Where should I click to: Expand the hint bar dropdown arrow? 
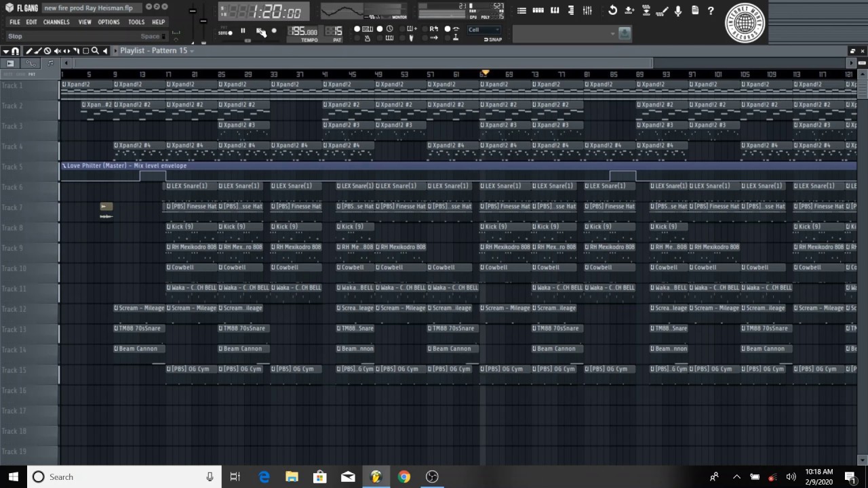[612, 34]
